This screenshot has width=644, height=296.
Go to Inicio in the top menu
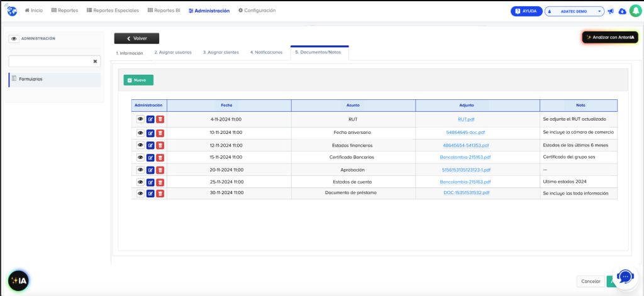(34, 10)
